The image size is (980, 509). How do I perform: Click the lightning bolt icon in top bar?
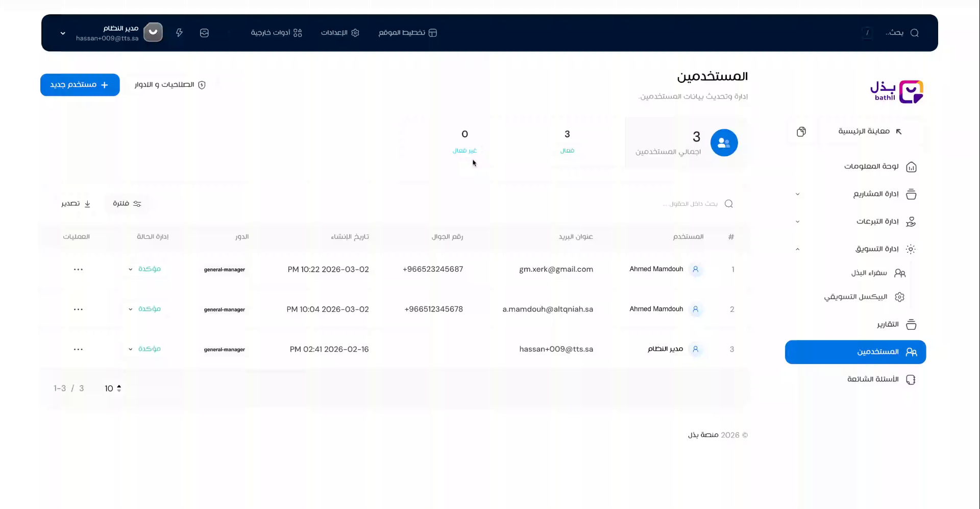(179, 33)
